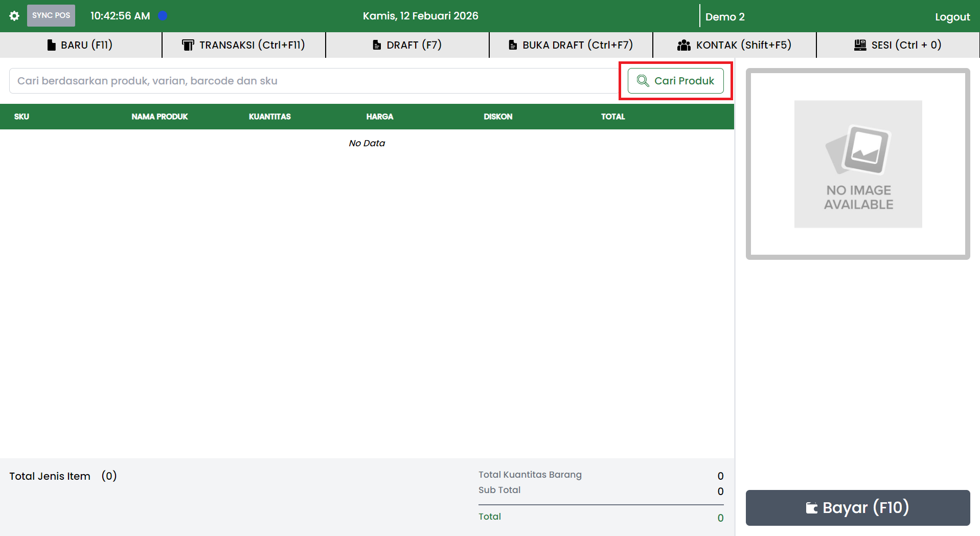This screenshot has height=536, width=980.
Task: Click the receipt icon beside TRANSAKSI
Action: 188,45
